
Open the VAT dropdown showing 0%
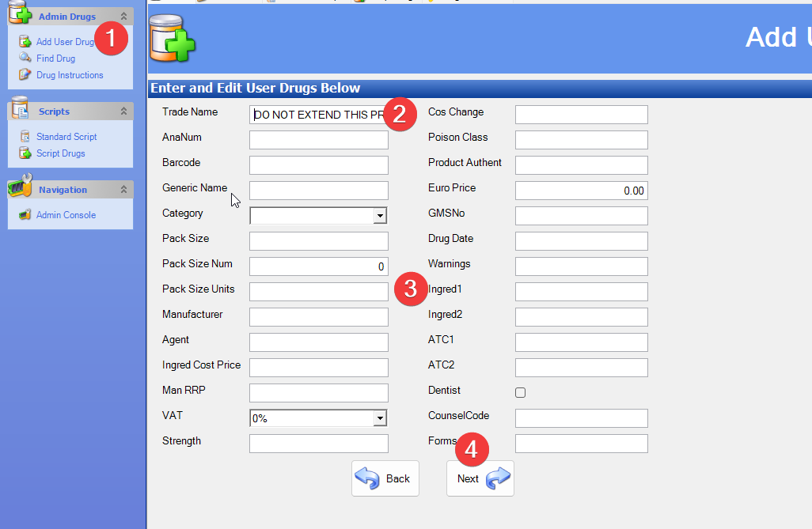380,418
